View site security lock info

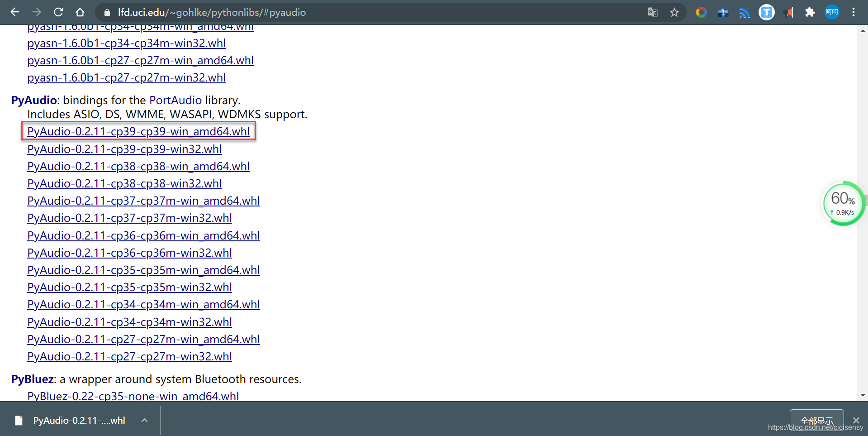pos(107,13)
